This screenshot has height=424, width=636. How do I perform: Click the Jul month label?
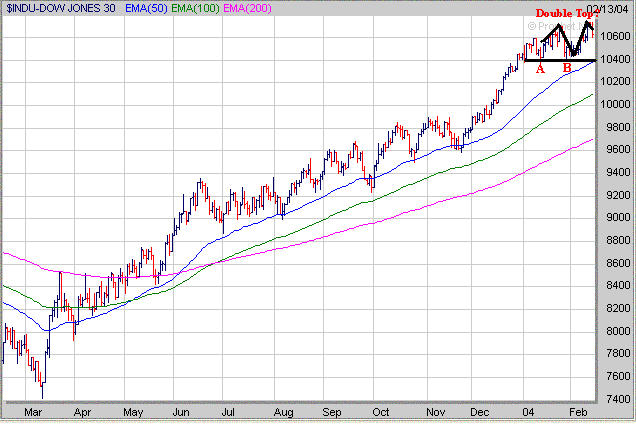(228, 413)
